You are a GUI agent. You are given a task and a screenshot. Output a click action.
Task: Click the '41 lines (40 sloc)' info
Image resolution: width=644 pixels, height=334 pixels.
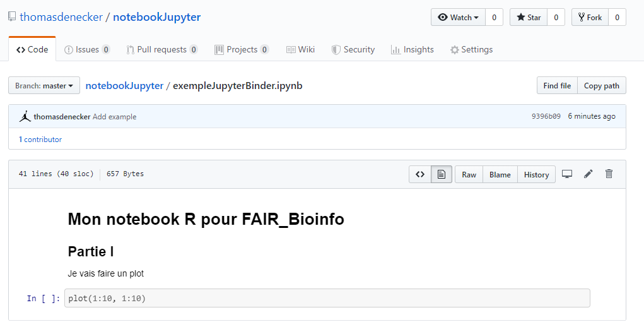[56, 174]
